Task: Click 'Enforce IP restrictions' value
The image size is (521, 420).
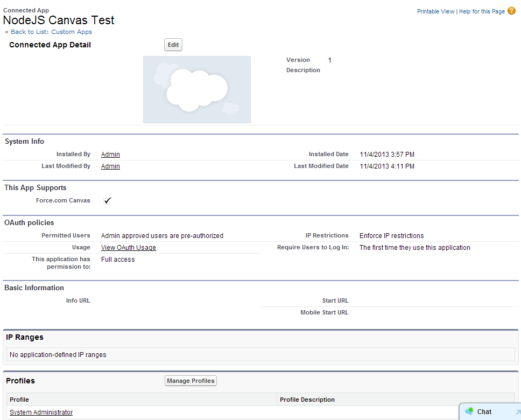Action: 392,236
